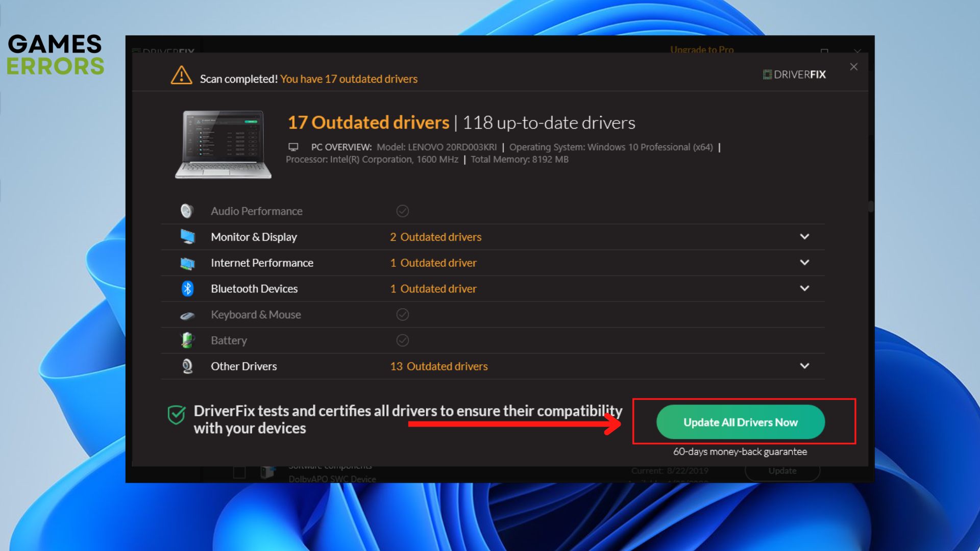Click the green certified shield icon

point(177,415)
